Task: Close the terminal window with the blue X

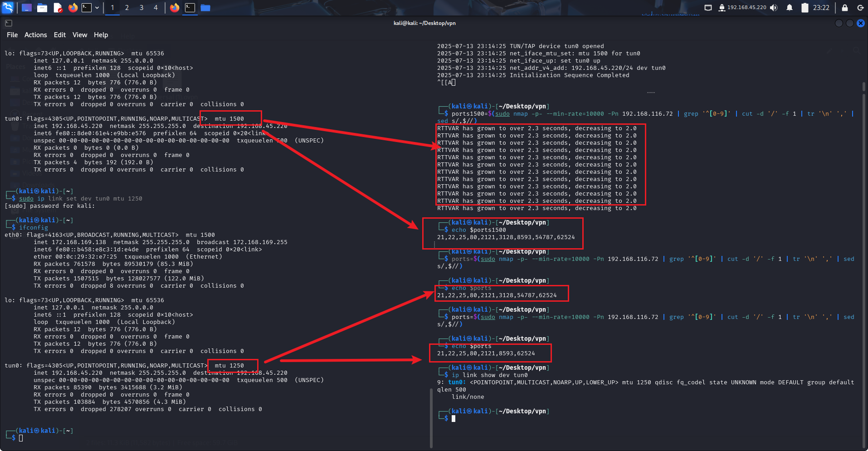Action: tap(860, 23)
